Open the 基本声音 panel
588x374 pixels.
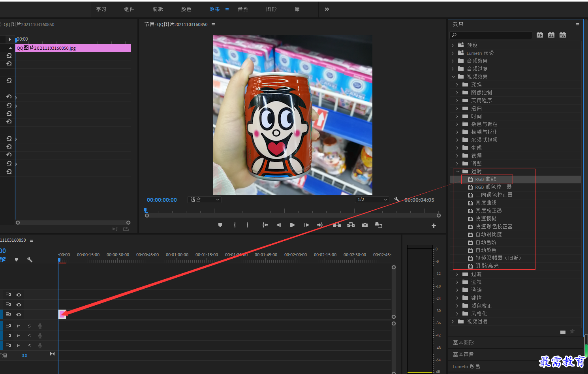click(463, 354)
